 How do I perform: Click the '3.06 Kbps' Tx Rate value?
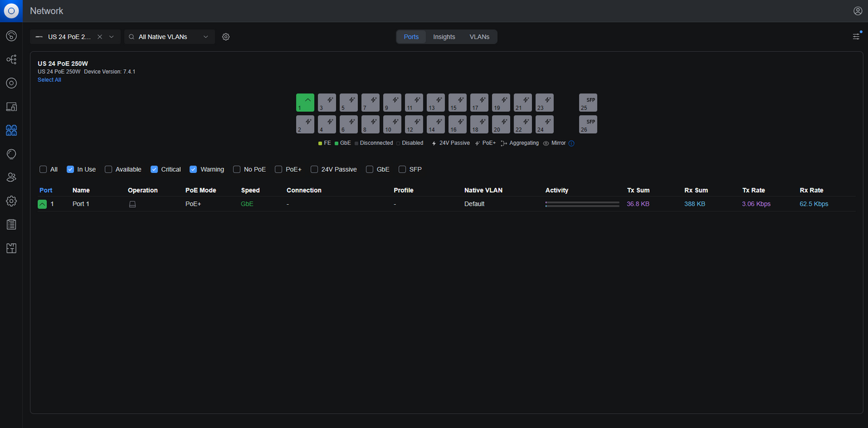756,204
